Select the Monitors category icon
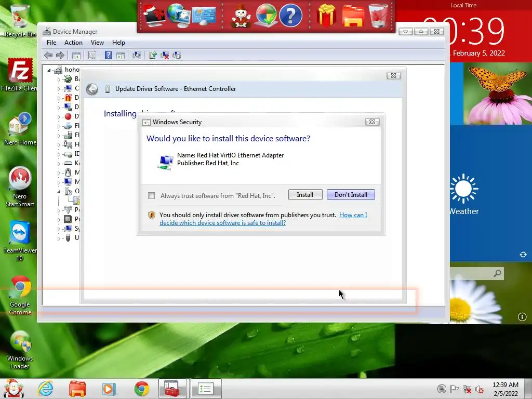Viewport: 532px width, 399px height. click(68, 182)
